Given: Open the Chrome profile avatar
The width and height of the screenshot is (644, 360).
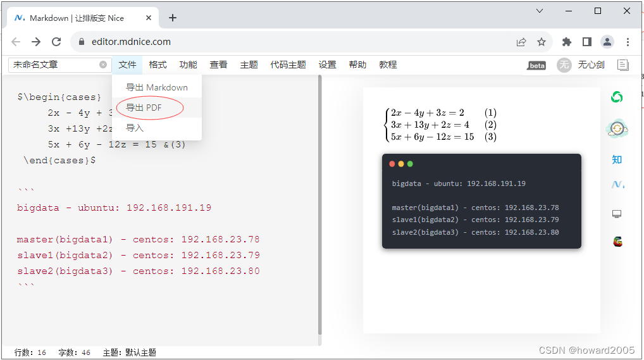Looking at the screenshot, I should click(607, 42).
